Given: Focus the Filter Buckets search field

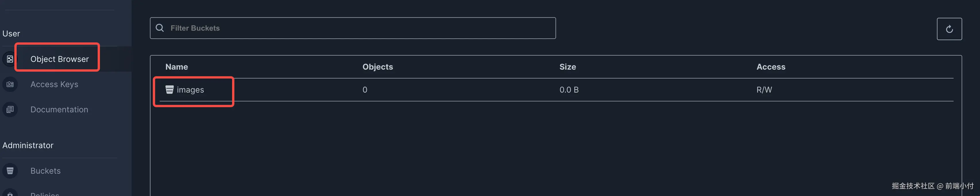Looking at the screenshot, I should click(x=358, y=28).
